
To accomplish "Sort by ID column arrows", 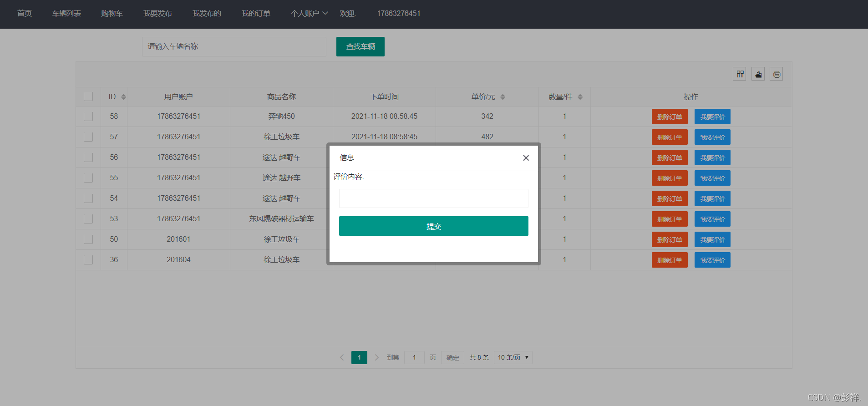I will 123,97.
